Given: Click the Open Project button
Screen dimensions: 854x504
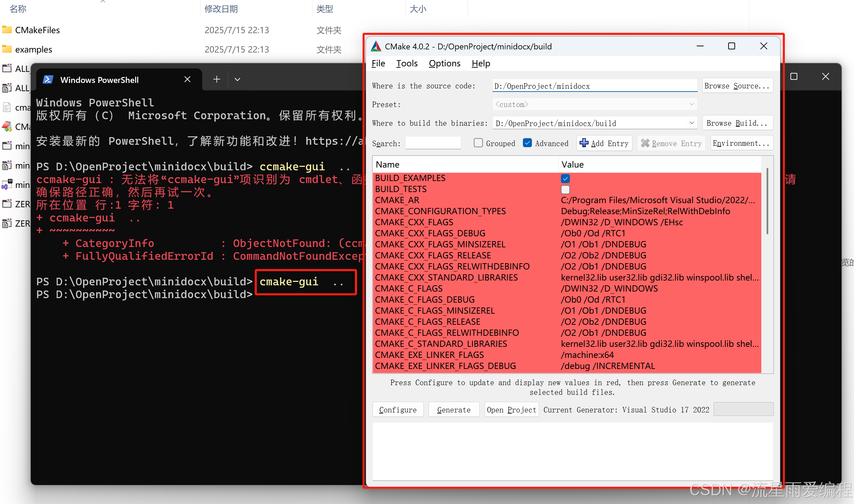Looking at the screenshot, I should [x=512, y=410].
